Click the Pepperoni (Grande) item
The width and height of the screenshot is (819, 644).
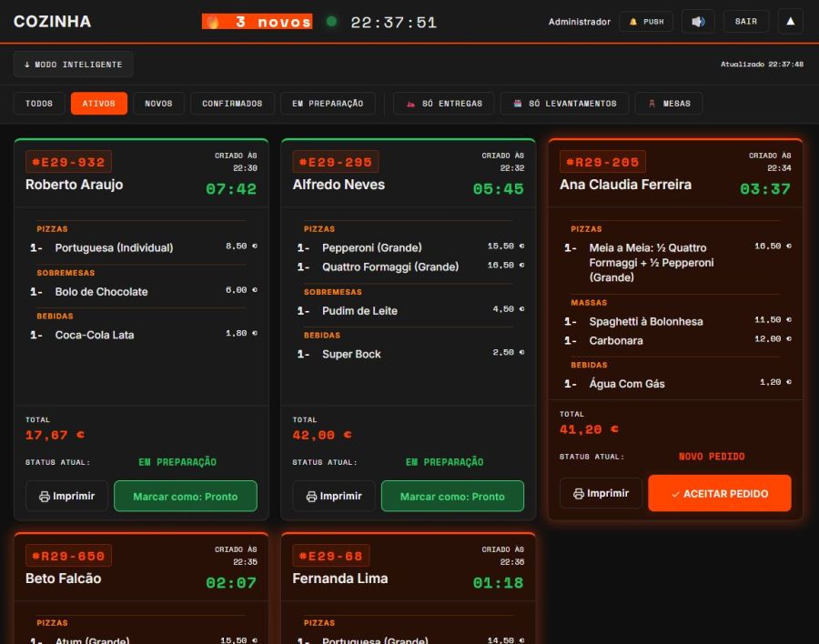[x=372, y=247]
